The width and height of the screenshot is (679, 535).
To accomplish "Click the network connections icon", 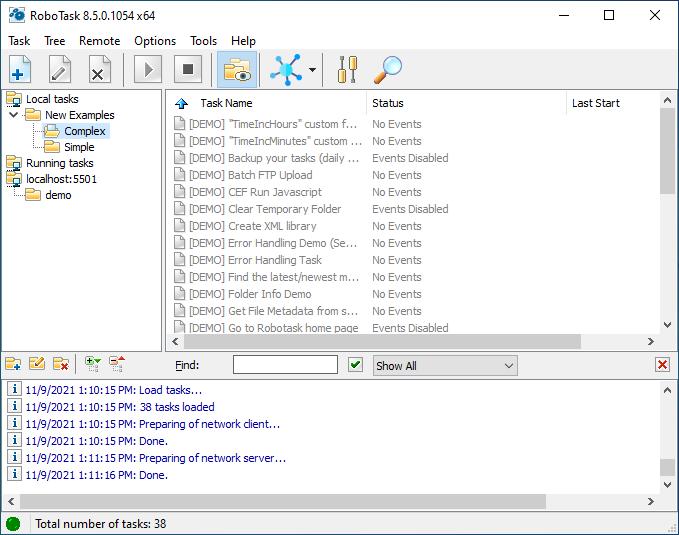I will [286, 69].
